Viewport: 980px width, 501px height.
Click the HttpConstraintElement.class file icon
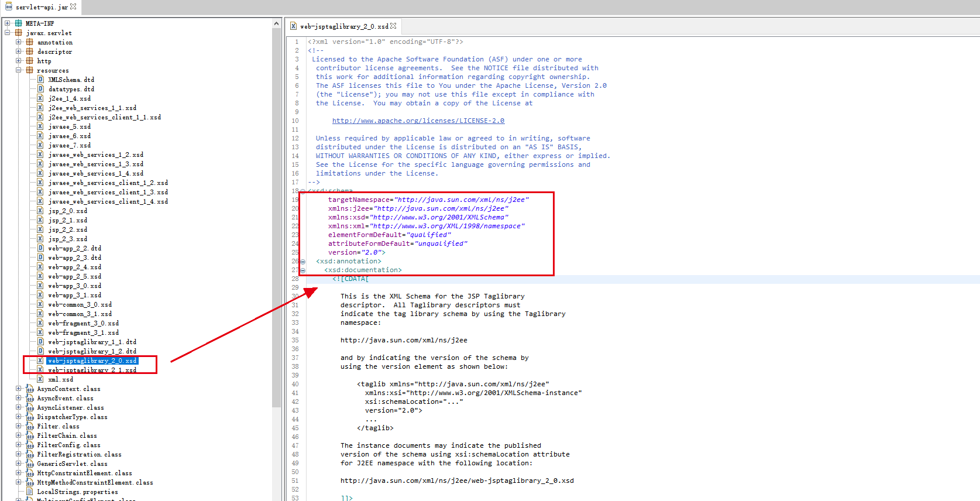(x=30, y=473)
